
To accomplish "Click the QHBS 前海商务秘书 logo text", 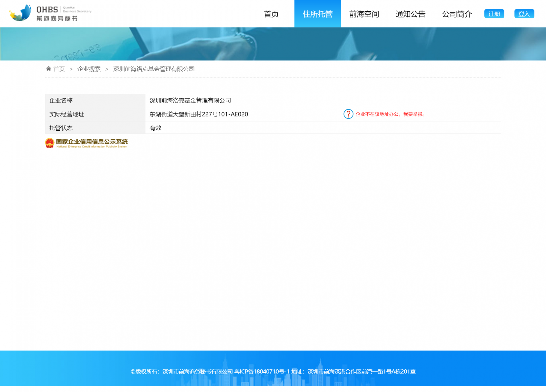I will [57, 14].
